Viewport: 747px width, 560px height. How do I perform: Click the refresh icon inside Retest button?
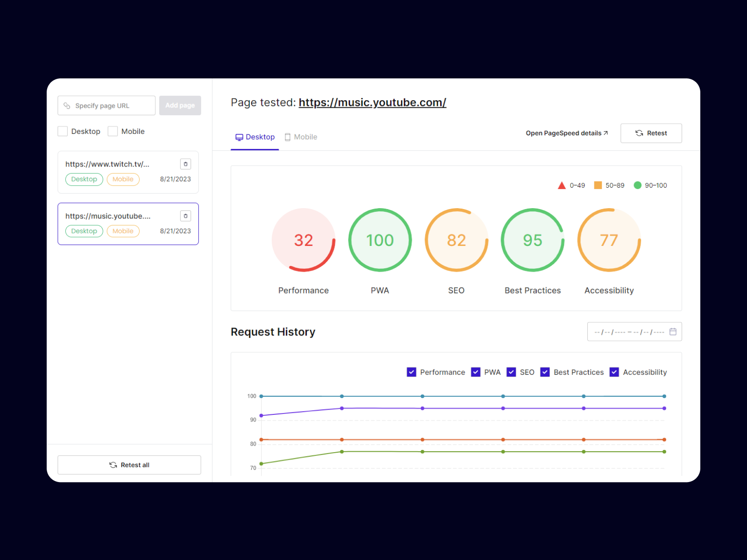639,133
